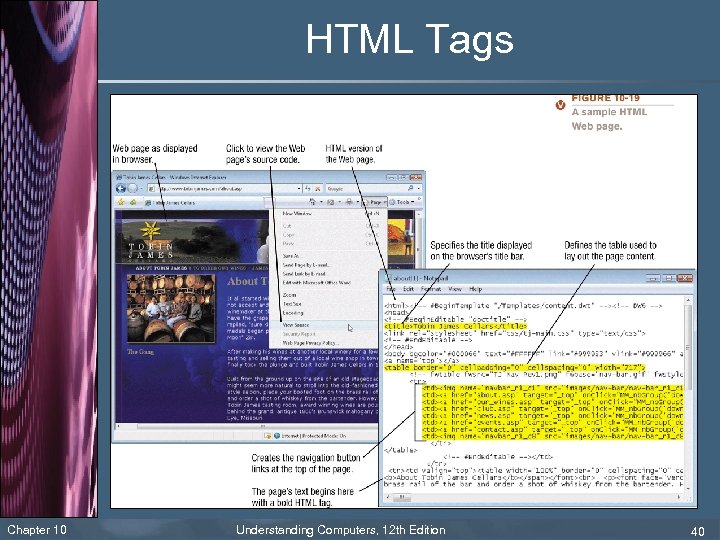Open the recent pages dropdown next to Forward
This screenshot has height=540, width=720.
140,189
